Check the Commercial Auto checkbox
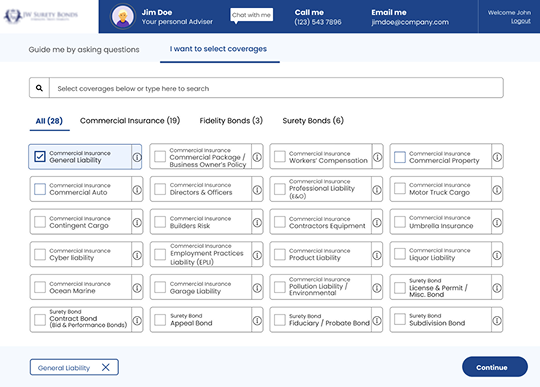 coord(40,189)
